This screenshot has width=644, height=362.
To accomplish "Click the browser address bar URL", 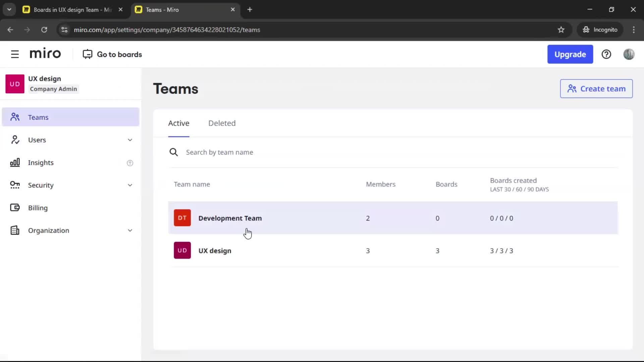I will point(167,30).
